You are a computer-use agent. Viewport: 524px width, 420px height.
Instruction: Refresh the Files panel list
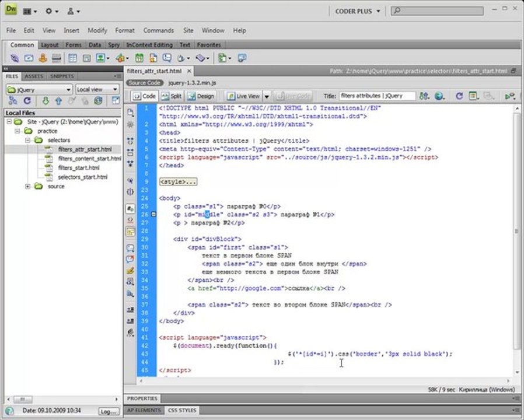[x=27, y=100]
